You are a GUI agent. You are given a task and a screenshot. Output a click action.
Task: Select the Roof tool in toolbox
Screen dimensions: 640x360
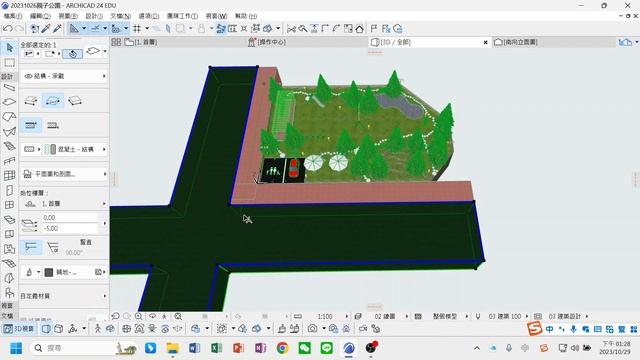pos(9,117)
